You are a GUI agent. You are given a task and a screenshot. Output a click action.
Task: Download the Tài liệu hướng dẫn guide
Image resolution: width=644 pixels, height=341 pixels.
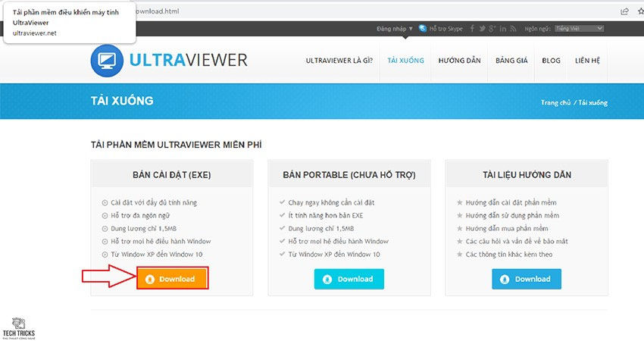[527, 279]
